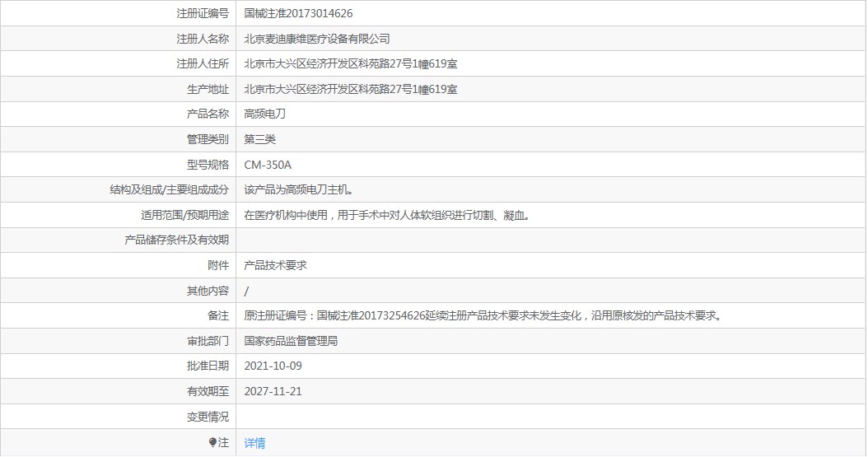
Task: Click approval date 2021-10-09
Action: (x=273, y=366)
